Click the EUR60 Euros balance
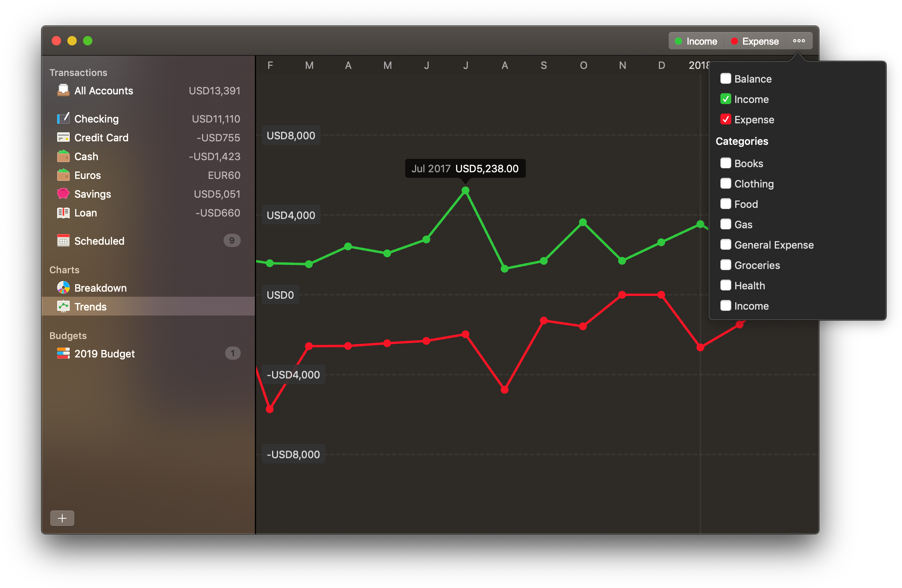Viewport: 902px width, 588px height. click(224, 175)
